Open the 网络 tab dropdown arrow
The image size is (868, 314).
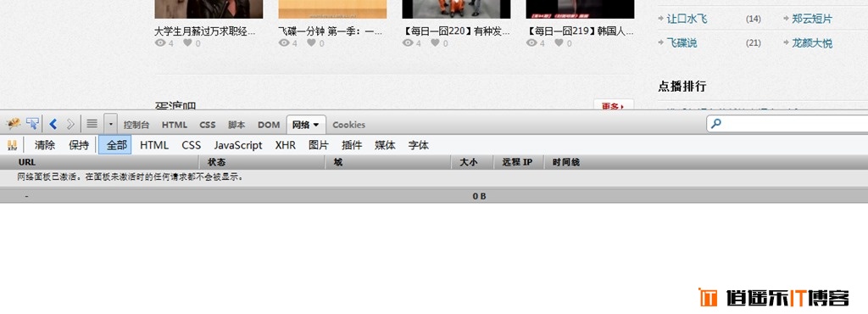(x=316, y=125)
